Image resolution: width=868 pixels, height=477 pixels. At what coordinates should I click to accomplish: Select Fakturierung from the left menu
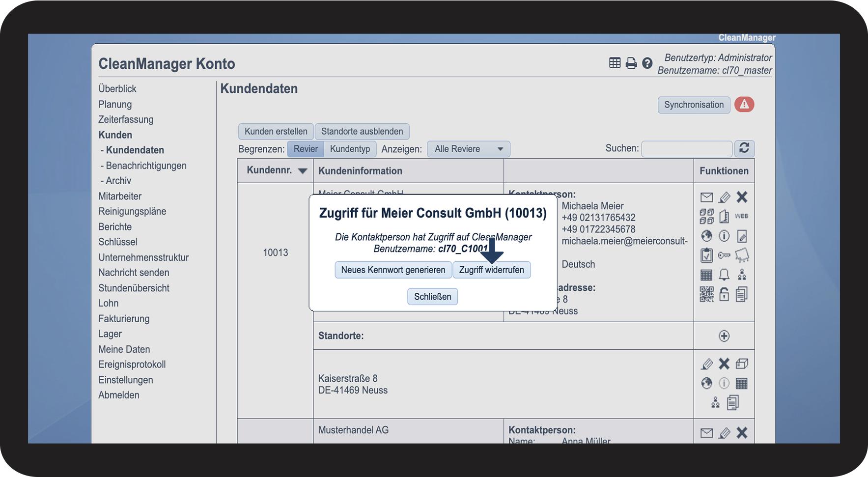point(124,318)
